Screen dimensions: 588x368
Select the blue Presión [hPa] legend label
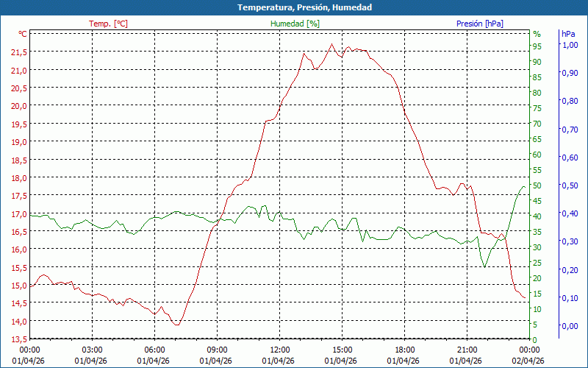click(x=479, y=24)
